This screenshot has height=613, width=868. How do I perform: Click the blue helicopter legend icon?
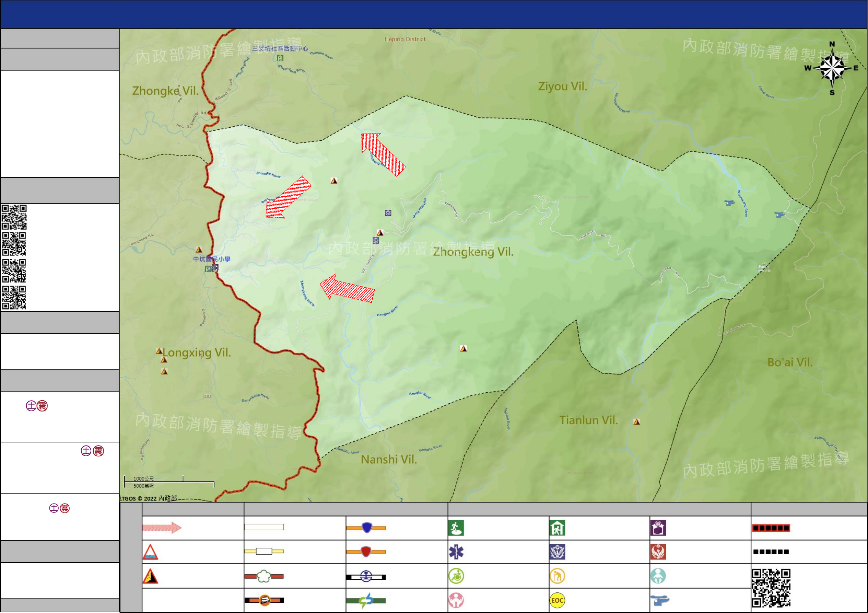(660, 601)
